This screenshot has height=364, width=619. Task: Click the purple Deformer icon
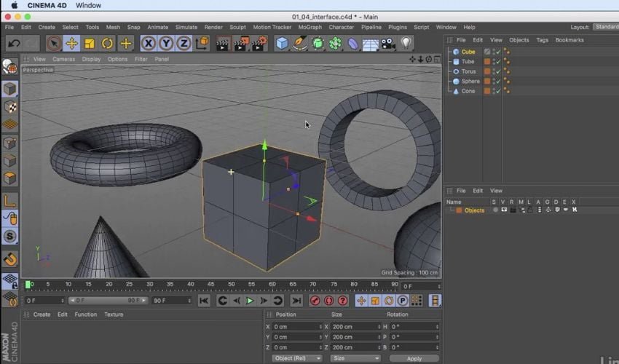click(353, 44)
